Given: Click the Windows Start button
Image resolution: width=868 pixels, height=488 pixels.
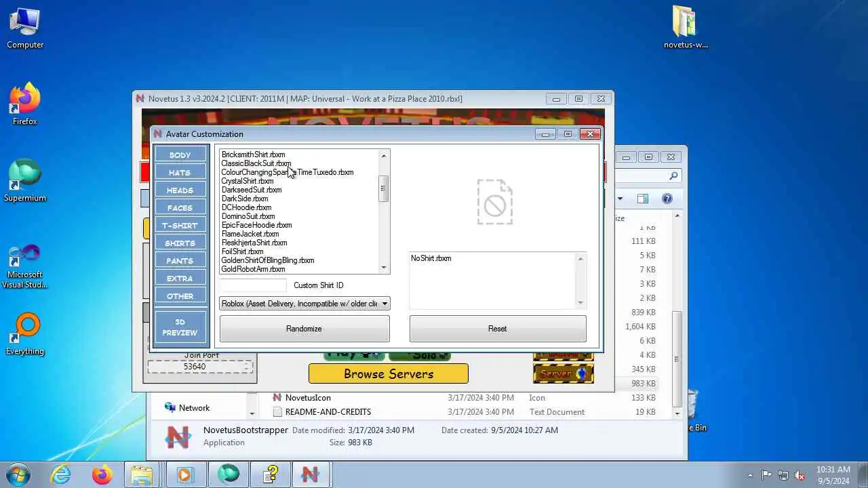Looking at the screenshot, I should [18, 474].
